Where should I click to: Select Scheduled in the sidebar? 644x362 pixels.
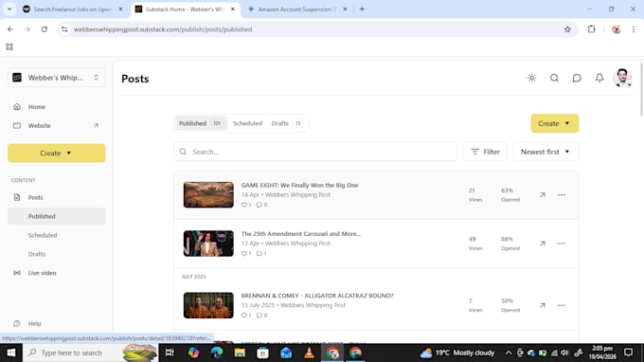coord(43,235)
